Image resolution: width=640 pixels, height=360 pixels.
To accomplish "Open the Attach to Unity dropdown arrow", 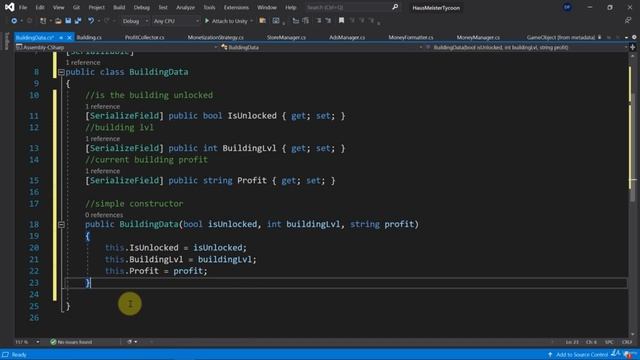I will (251, 21).
